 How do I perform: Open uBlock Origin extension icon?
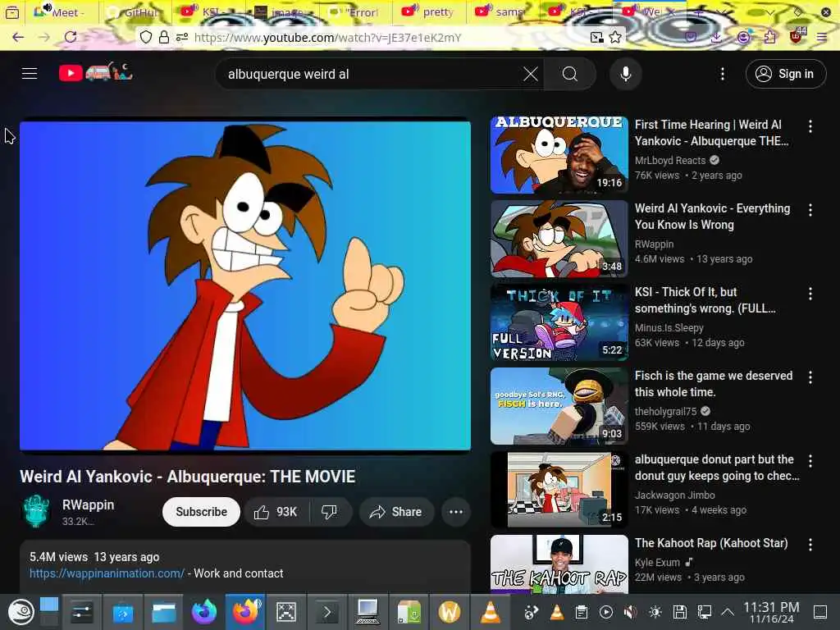click(x=796, y=36)
